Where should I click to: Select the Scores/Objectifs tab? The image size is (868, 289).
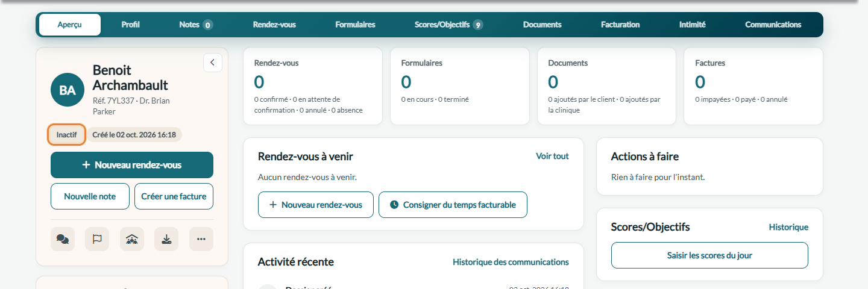click(448, 25)
